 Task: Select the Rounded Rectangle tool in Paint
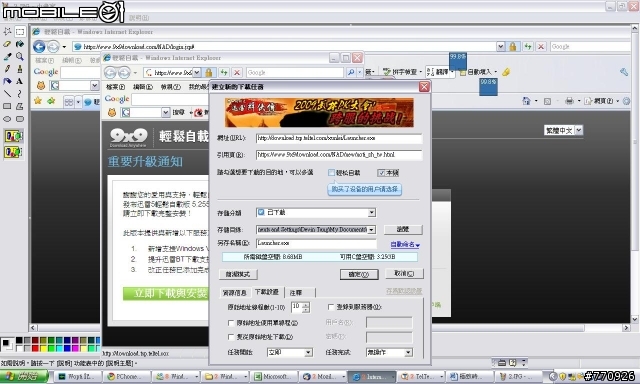(20, 119)
